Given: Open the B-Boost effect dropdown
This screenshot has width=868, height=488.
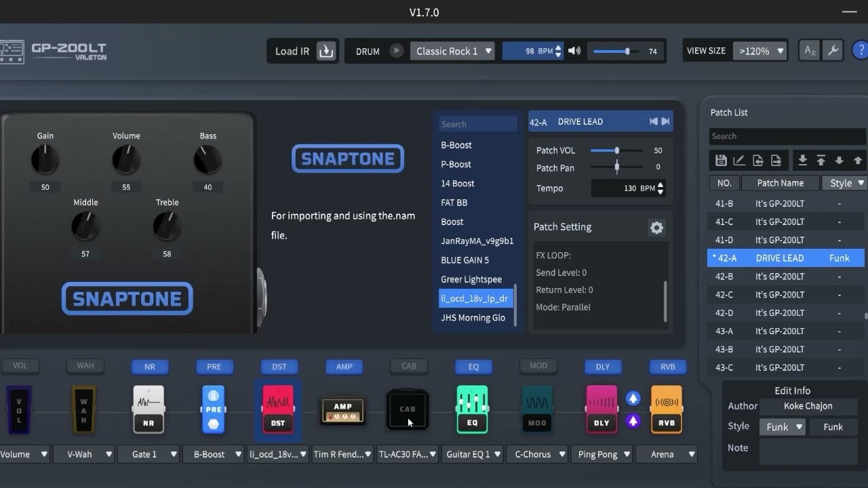Looking at the screenshot, I should [213, 454].
